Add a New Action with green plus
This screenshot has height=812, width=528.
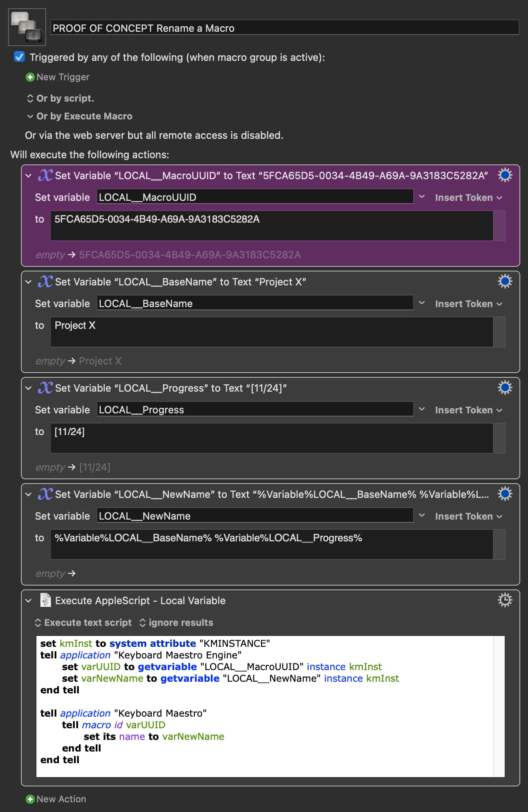(56, 799)
